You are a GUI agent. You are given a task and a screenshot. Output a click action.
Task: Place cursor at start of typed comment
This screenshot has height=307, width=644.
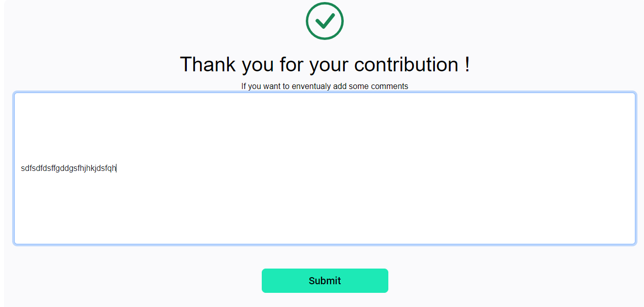pyautogui.click(x=21, y=168)
